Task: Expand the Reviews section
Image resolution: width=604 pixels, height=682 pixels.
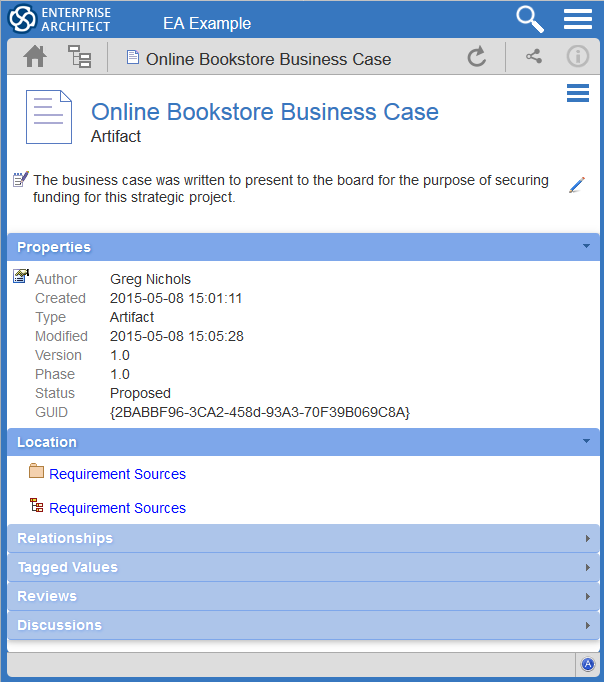Action: coord(302,596)
